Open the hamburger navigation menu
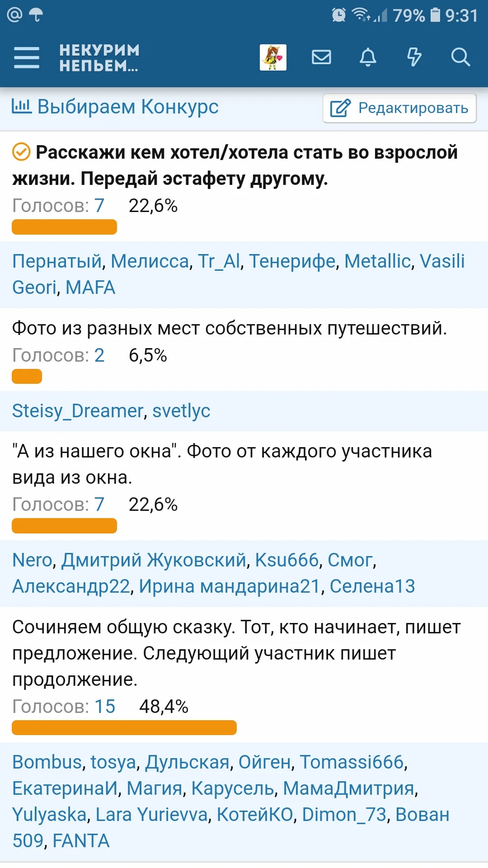This screenshot has height=868, width=488. click(26, 57)
